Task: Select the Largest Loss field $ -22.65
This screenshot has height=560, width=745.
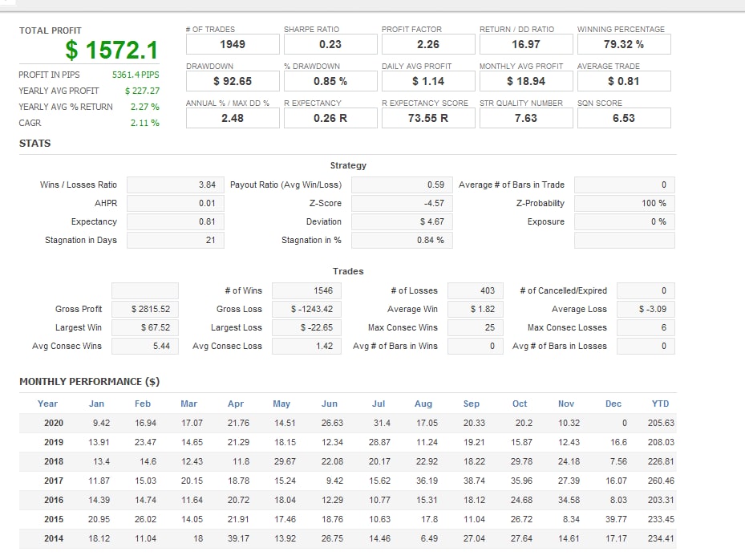Action: (x=306, y=328)
